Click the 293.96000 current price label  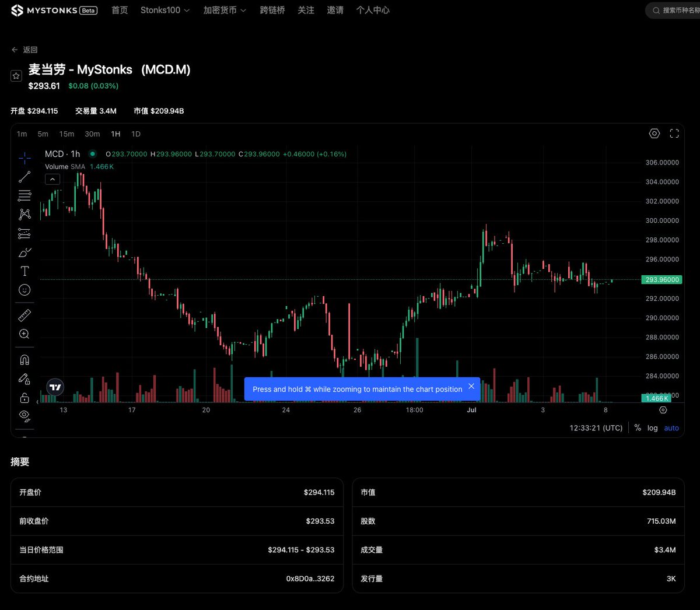662,280
